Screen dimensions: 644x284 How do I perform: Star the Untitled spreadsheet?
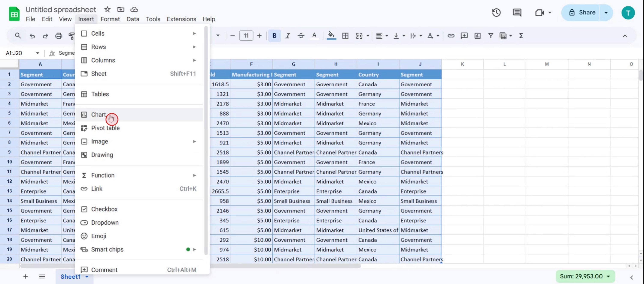click(107, 9)
